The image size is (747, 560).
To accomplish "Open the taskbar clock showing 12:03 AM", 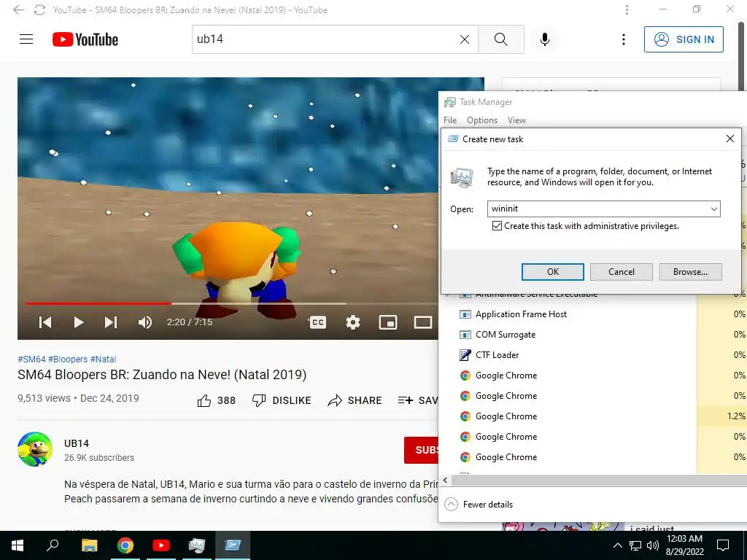I will (684, 545).
